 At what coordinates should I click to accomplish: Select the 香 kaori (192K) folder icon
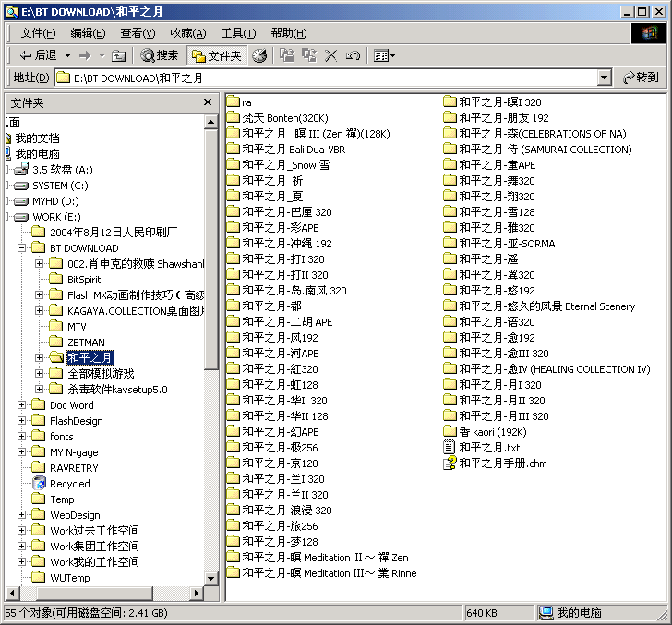(x=450, y=431)
